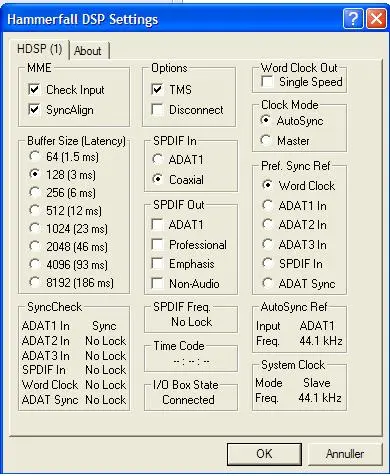Select the HDSP (1) tab

[x=40, y=49]
